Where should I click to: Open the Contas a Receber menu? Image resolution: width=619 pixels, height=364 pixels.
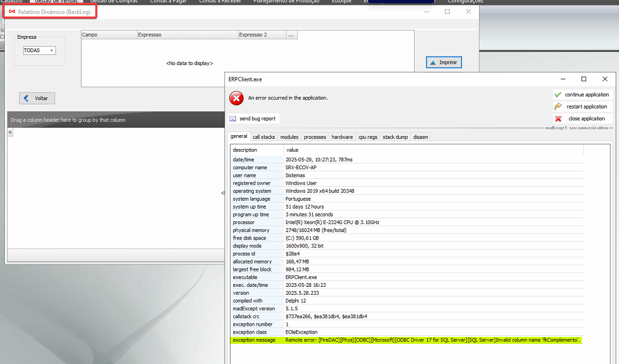220,2
